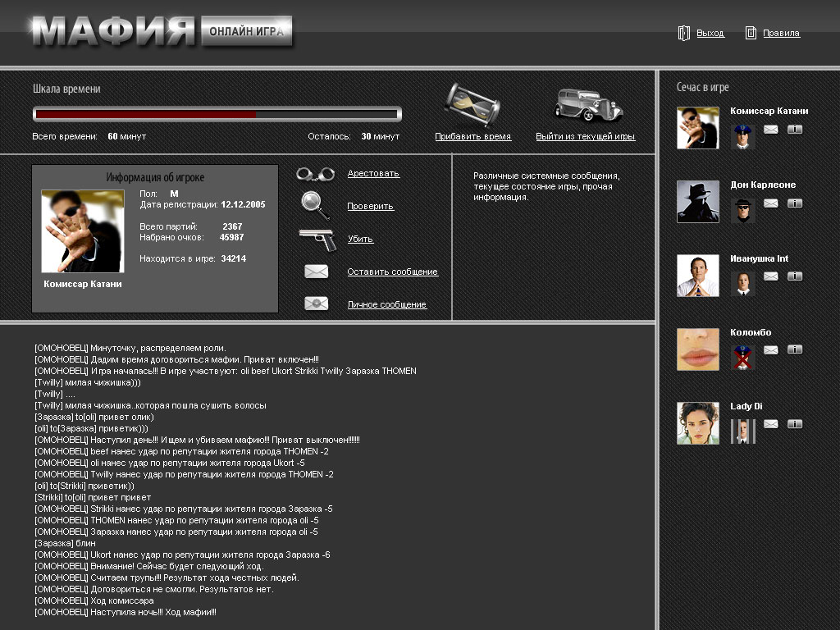Click the pistol kill icon

[x=318, y=239]
